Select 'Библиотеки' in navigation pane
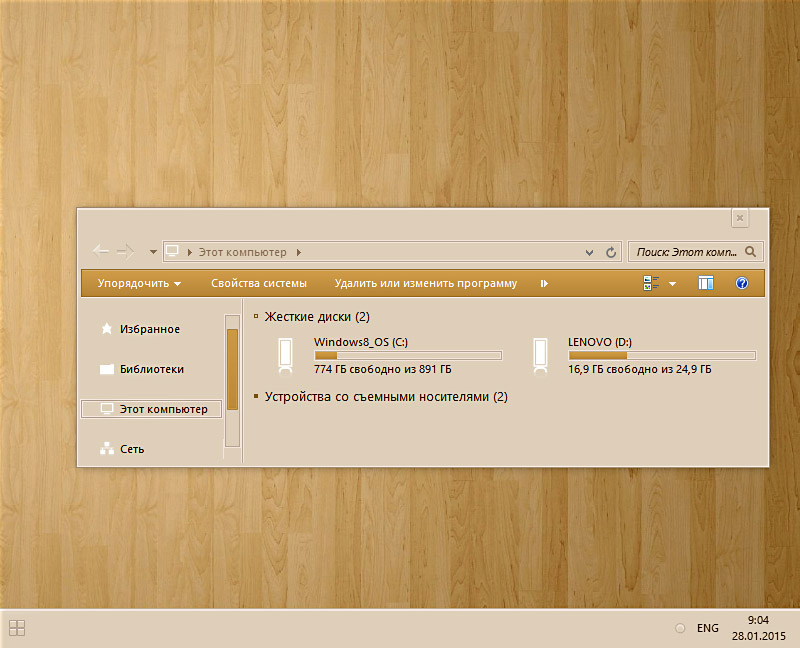Viewport: 800px width, 648px height. (152, 369)
